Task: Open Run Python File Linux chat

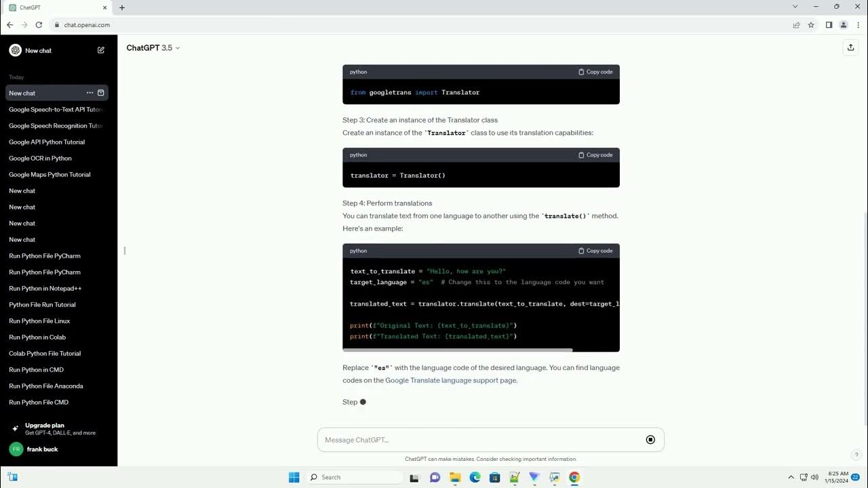Action: point(57,321)
